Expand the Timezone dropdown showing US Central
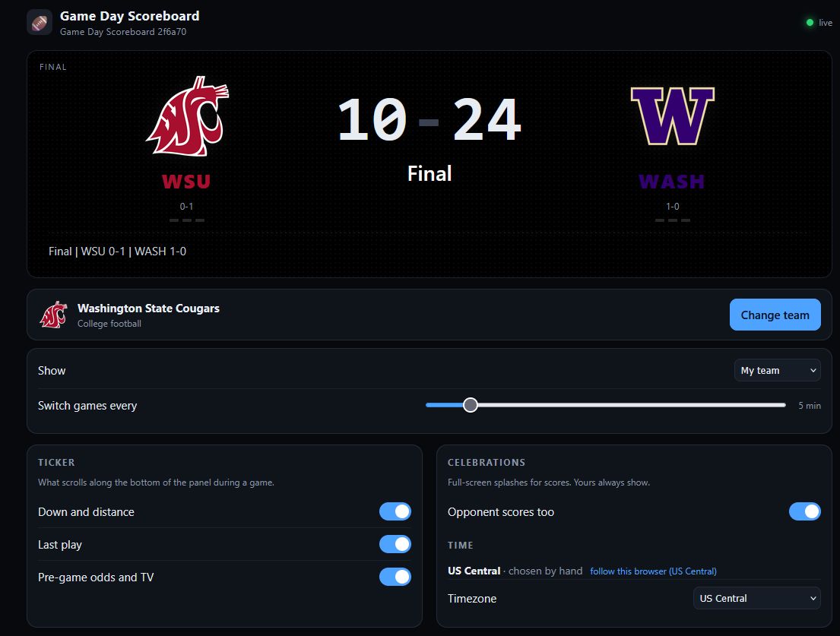 (757, 598)
